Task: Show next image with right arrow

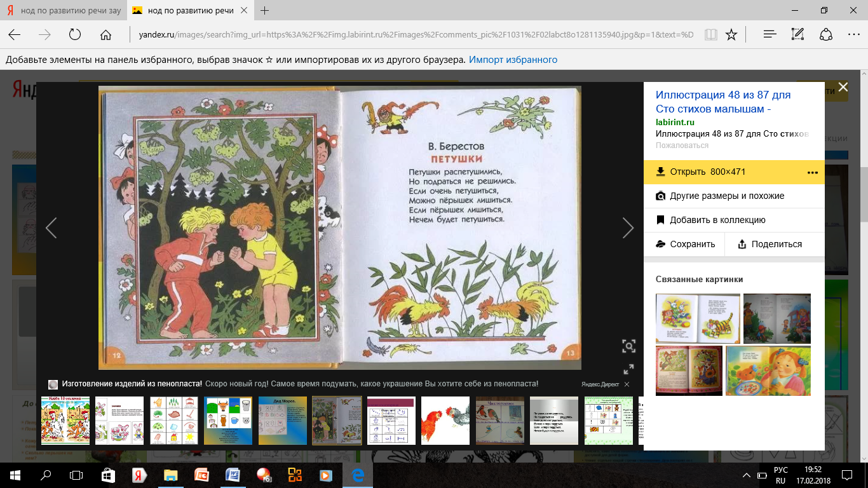Action: point(628,227)
